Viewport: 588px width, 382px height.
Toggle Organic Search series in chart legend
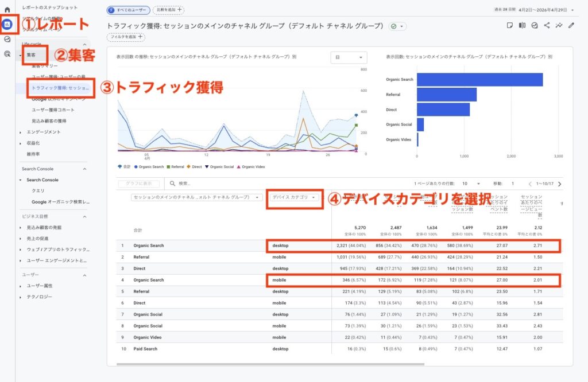tap(149, 167)
